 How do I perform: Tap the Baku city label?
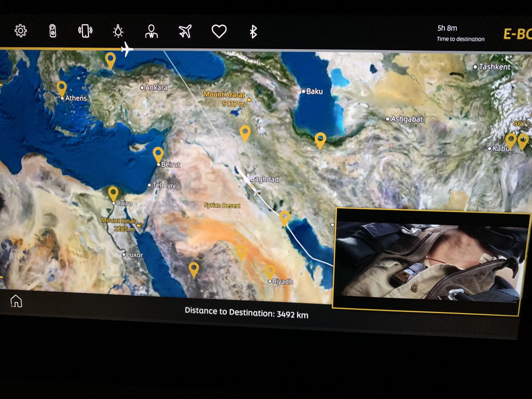coord(314,91)
